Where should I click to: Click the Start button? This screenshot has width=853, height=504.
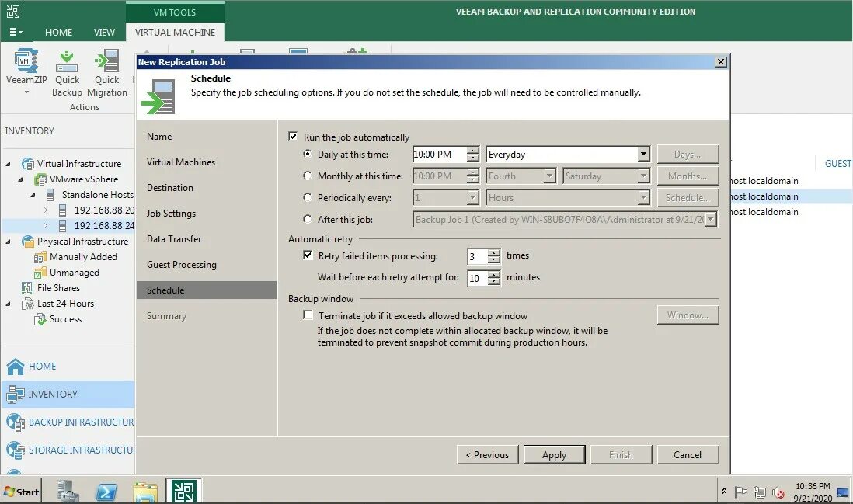22,492
